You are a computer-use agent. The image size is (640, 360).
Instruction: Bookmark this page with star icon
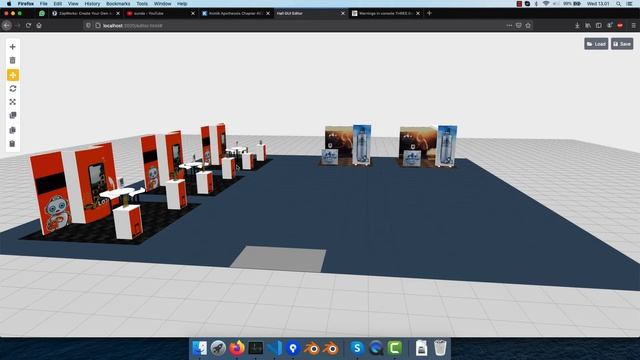[528, 25]
